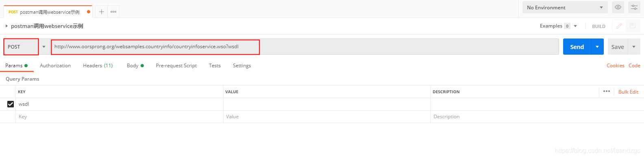Expand the Send button dropdown arrow
Image resolution: width=644 pixels, height=158 pixels.
[x=597, y=47]
